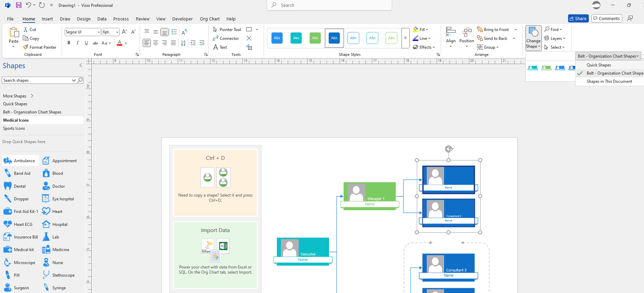Click the Search shapes input field
This screenshot has width=644, height=293.
point(36,80)
